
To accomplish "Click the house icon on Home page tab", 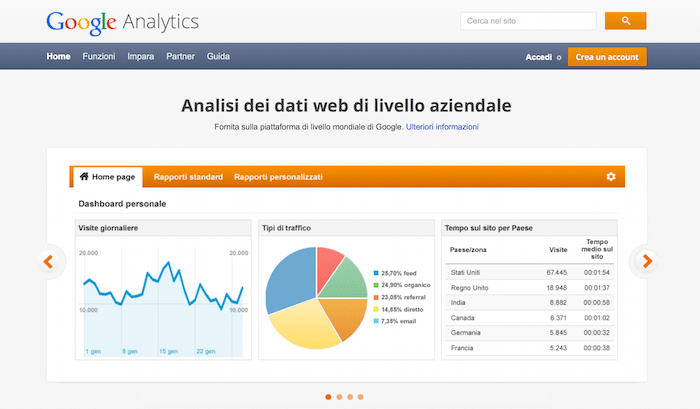I will point(84,176).
